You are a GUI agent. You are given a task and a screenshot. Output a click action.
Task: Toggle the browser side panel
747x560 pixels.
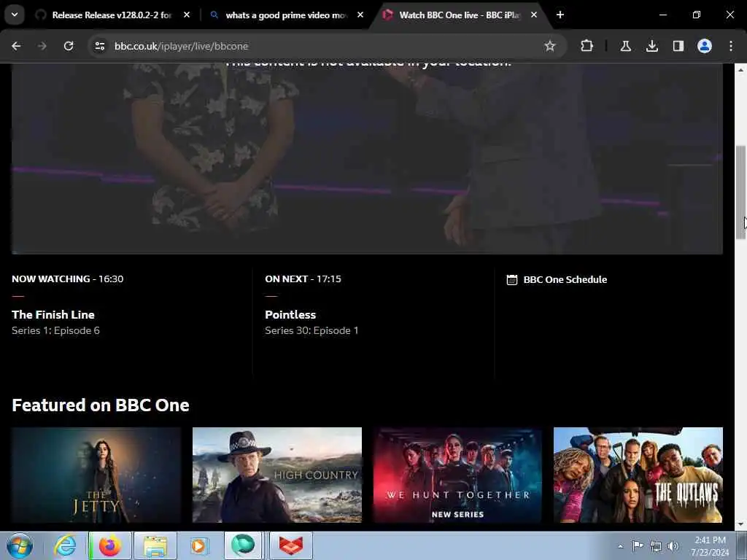tap(678, 46)
